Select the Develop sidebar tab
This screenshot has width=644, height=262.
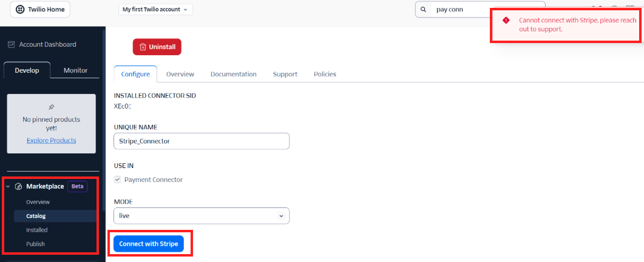pyautogui.click(x=27, y=70)
